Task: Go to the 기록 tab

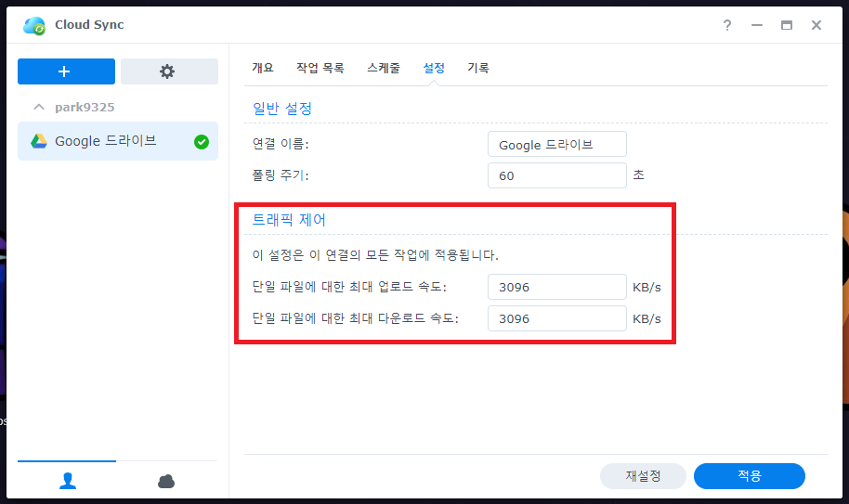Action: (x=478, y=68)
